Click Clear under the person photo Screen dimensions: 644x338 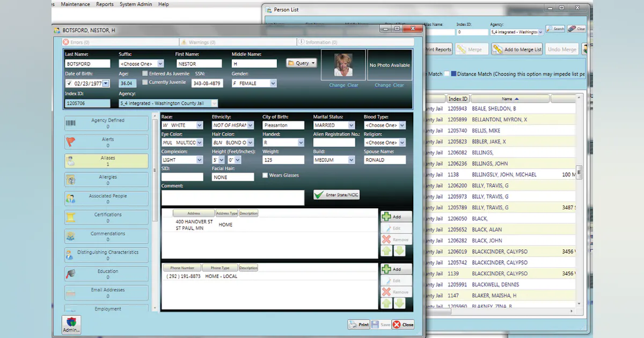click(x=353, y=85)
